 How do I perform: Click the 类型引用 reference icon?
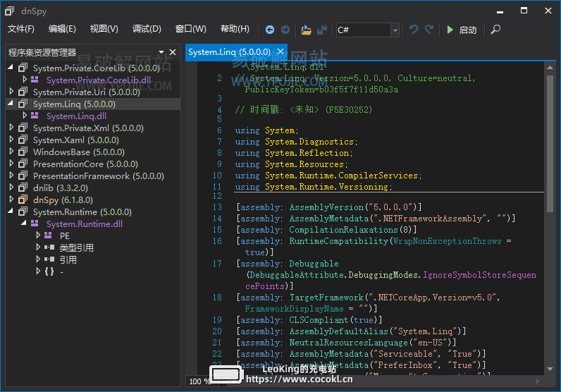coord(49,247)
